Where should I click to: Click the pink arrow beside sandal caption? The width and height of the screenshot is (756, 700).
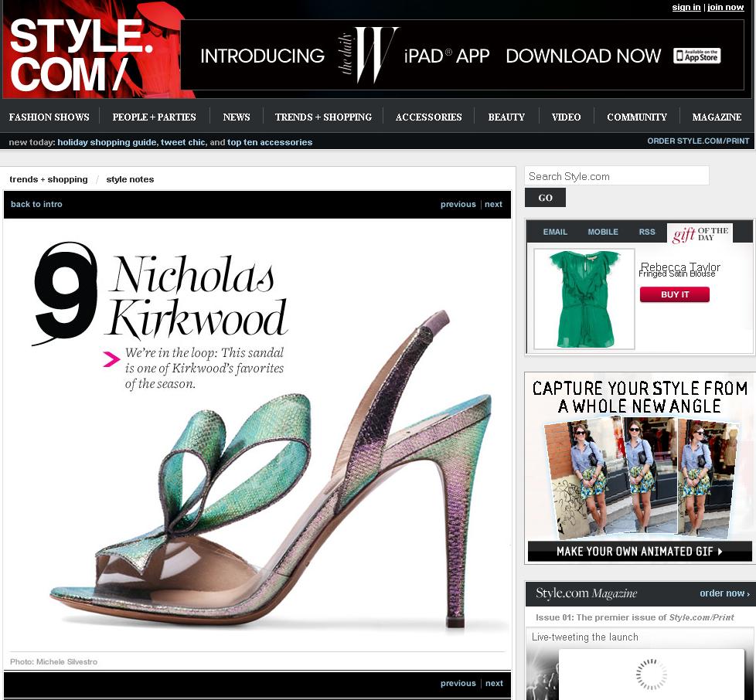pos(111,358)
